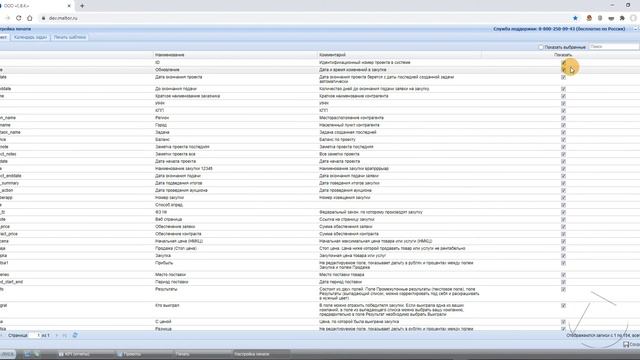Switch to KPI window in bottom taskbar
640x360 pixels.
click(x=84, y=354)
